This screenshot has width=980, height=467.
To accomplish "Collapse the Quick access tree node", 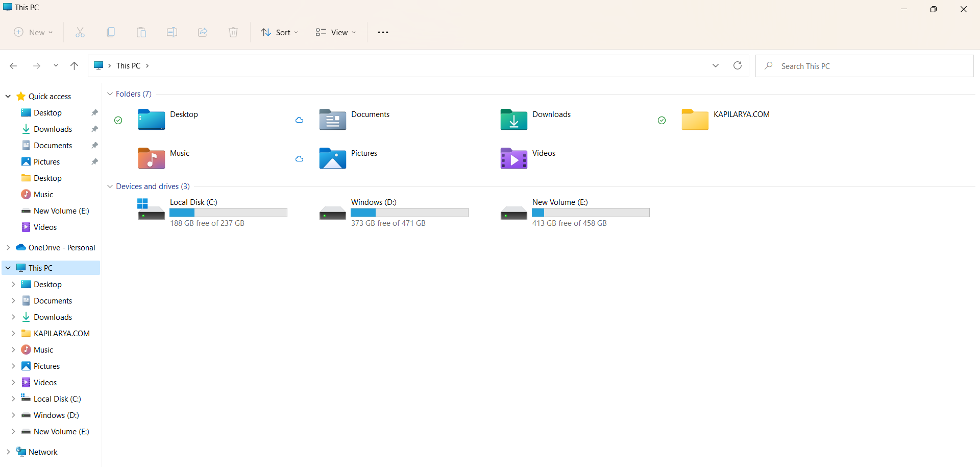I will point(8,97).
